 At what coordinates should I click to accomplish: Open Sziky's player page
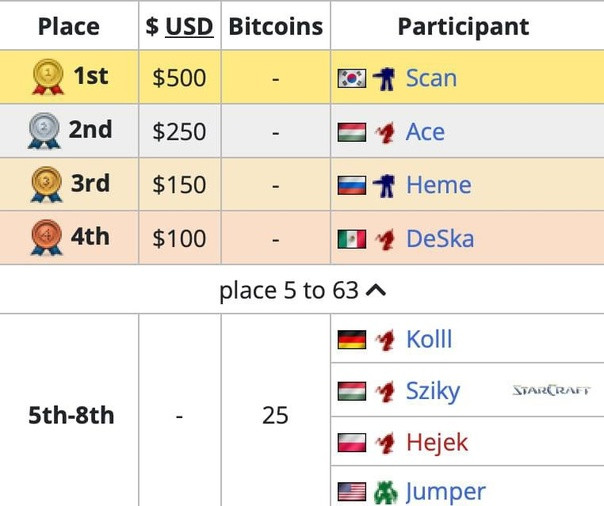pos(433,391)
